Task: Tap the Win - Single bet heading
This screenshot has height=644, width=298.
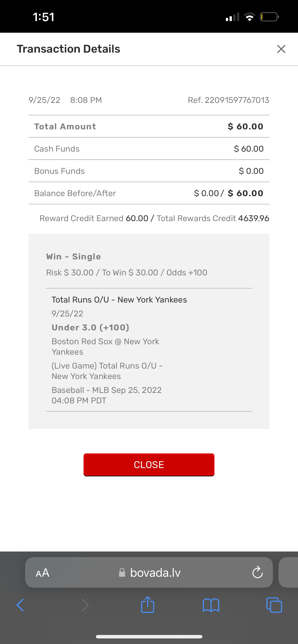Action: (73, 256)
